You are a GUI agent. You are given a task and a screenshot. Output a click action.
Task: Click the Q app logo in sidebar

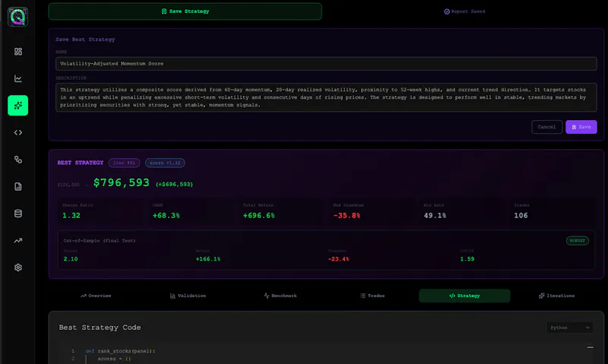click(x=17, y=17)
